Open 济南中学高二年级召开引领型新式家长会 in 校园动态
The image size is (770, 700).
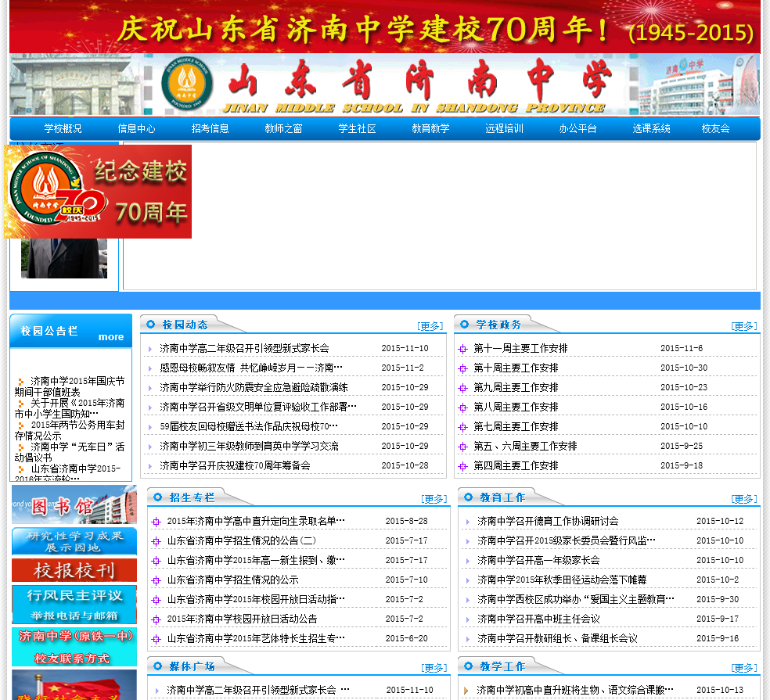pos(244,349)
